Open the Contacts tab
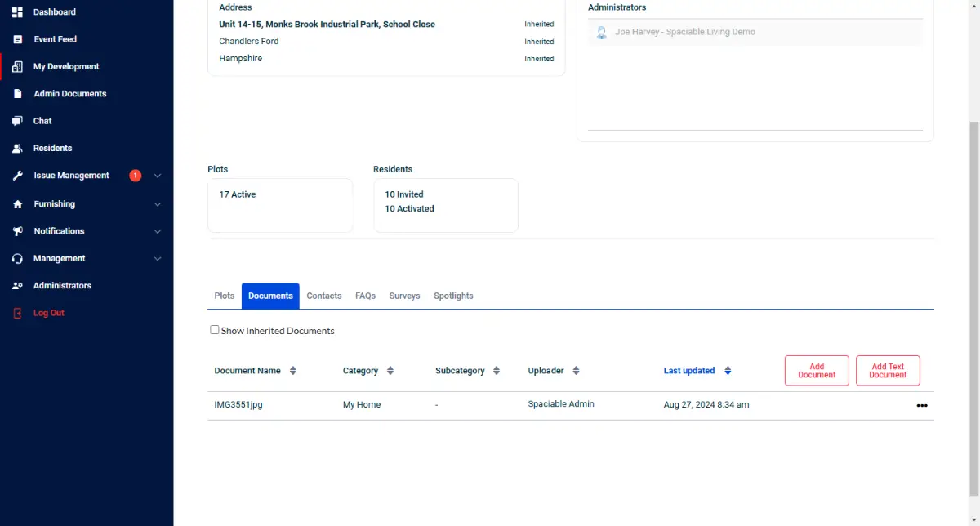Image resolution: width=980 pixels, height=526 pixels. tap(324, 296)
